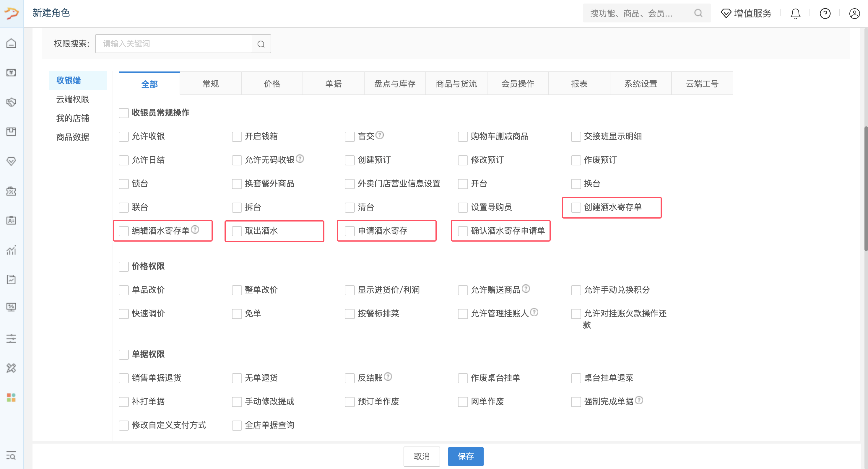
Task: Open the help question mark icon
Action: click(825, 14)
